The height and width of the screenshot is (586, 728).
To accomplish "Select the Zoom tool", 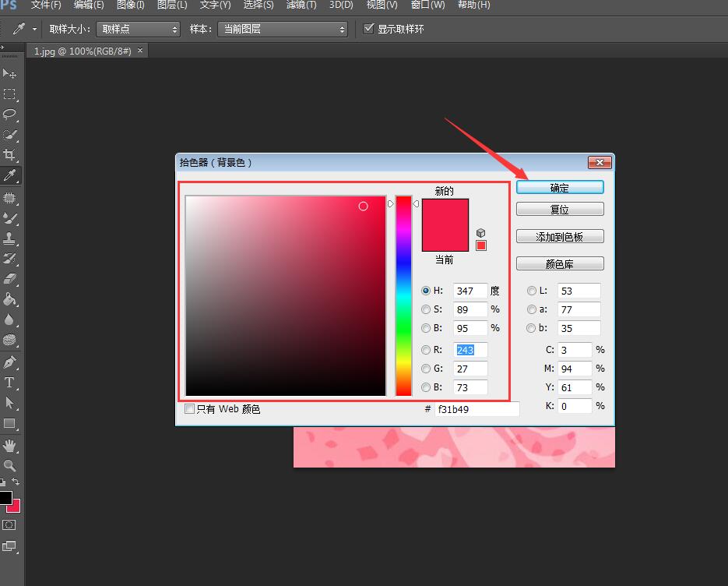I will click(9, 466).
